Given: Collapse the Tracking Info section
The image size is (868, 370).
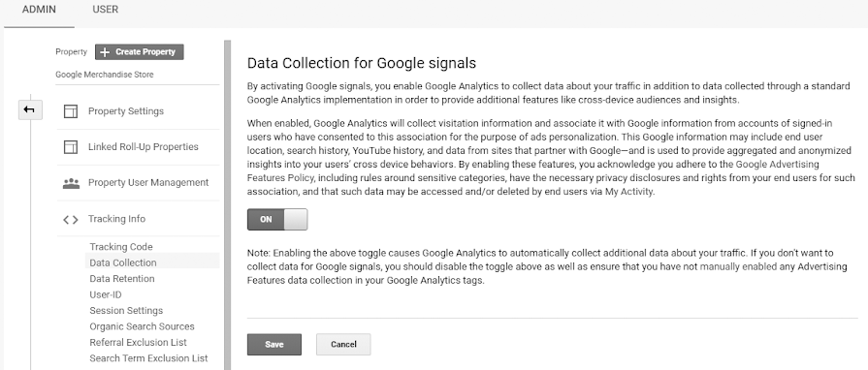Looking at the screenshot, I should coord(116,219).
